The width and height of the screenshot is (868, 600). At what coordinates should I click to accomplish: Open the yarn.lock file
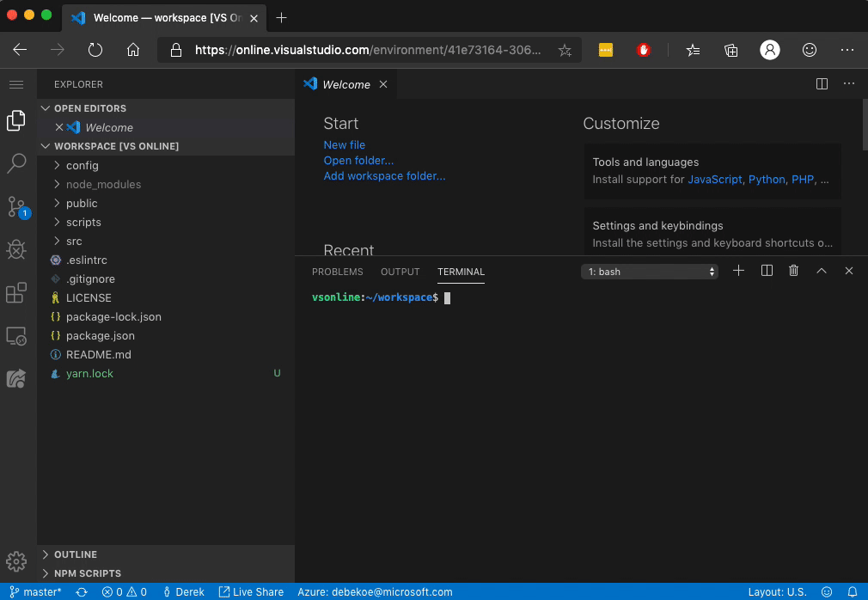[166, 374]
